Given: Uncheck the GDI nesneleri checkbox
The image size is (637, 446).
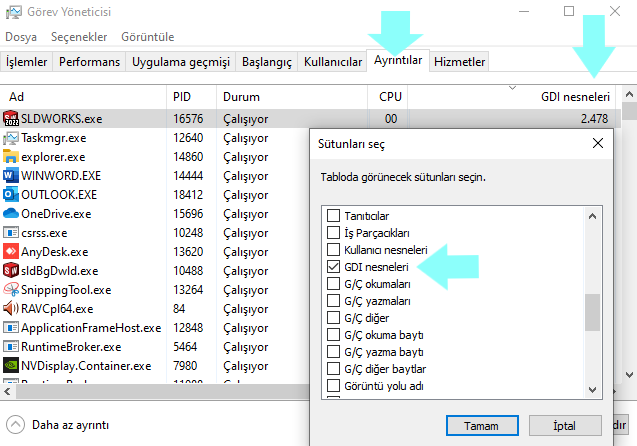Looking at the screenshot, I should 334,267.
